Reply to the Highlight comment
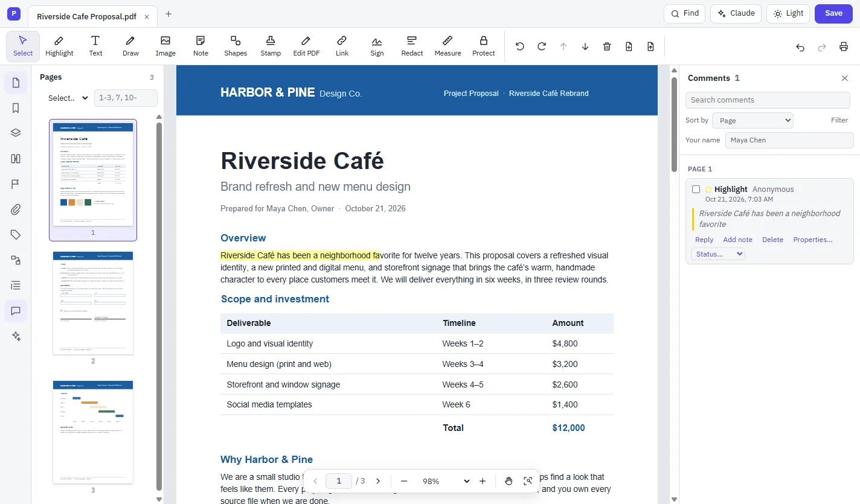 (x=704, y=240)
